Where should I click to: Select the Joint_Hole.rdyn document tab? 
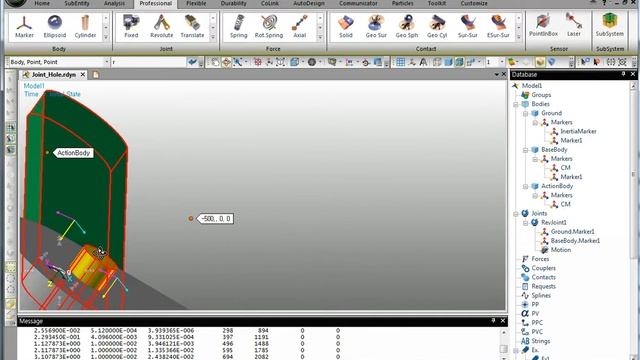point(54,75)
